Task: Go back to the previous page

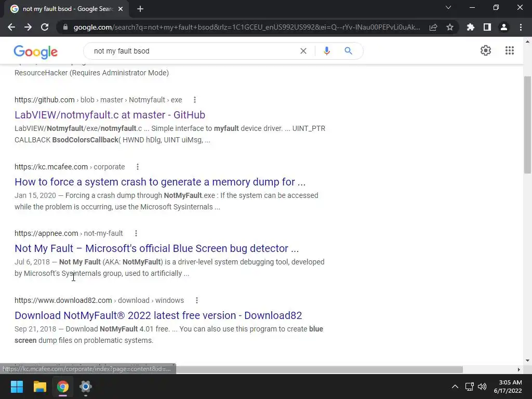Action: click(11, 27)
